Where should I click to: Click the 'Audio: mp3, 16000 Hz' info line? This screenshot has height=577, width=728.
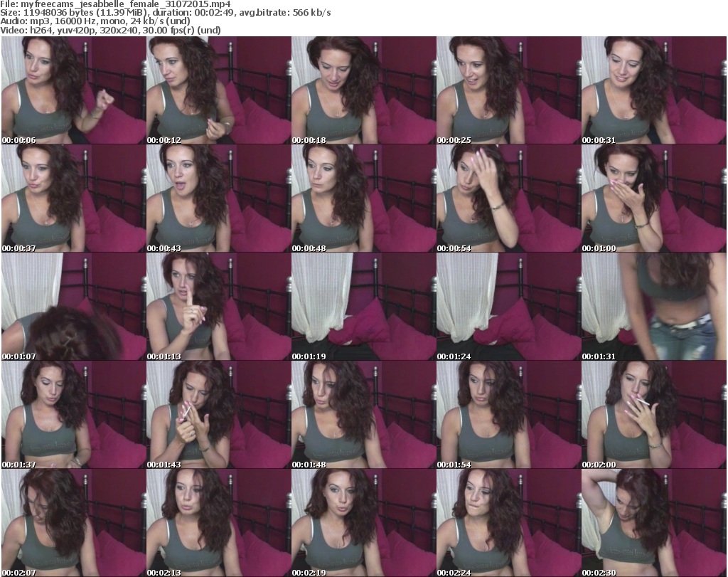(x=95, y=21)
